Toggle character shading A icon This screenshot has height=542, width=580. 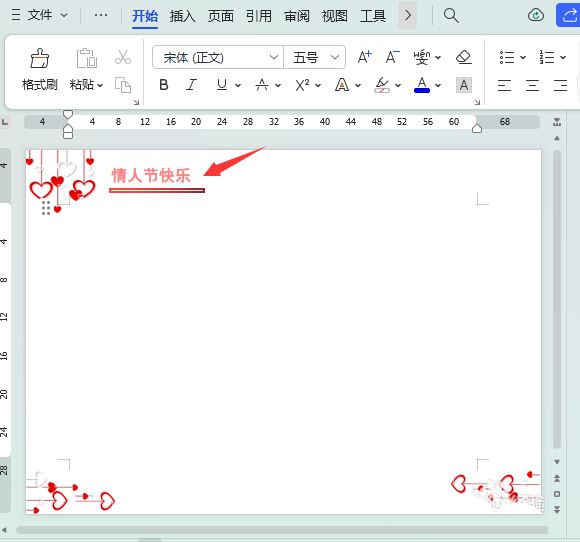point(464,85)
